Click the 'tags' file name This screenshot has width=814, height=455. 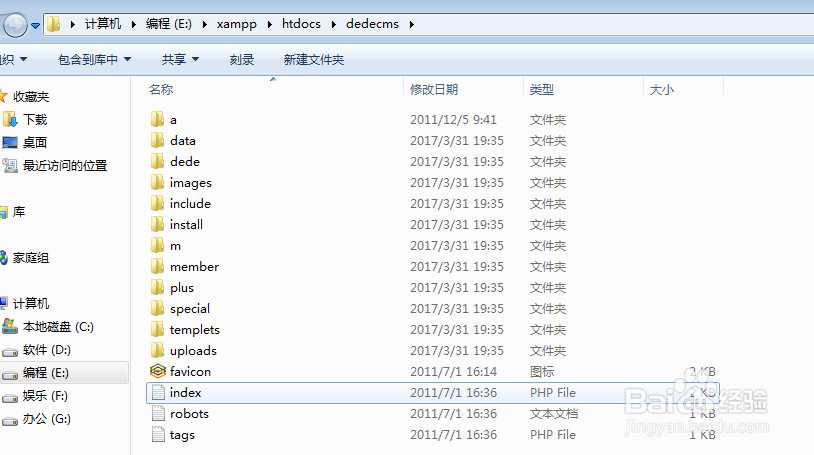[182, 435]
